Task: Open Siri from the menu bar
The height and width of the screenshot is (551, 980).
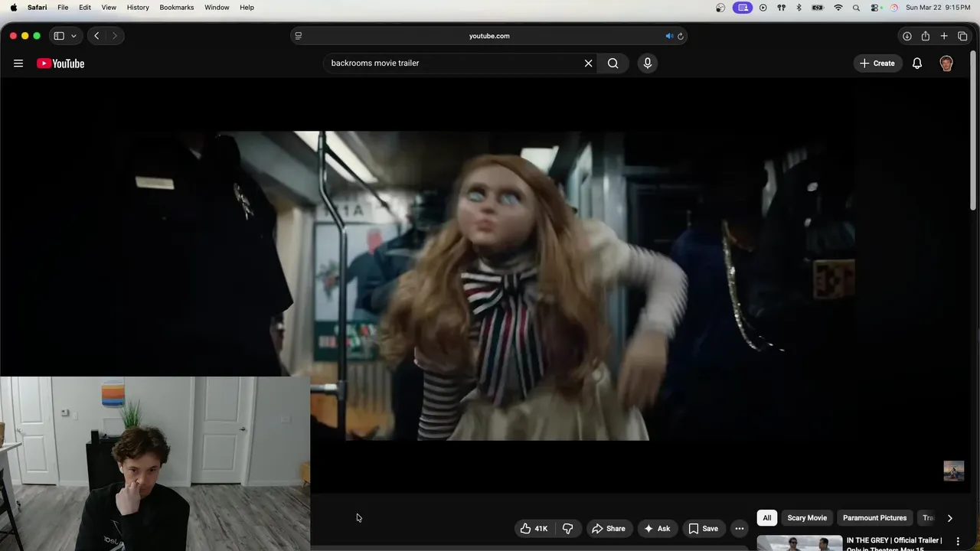Action: (893, 8)
